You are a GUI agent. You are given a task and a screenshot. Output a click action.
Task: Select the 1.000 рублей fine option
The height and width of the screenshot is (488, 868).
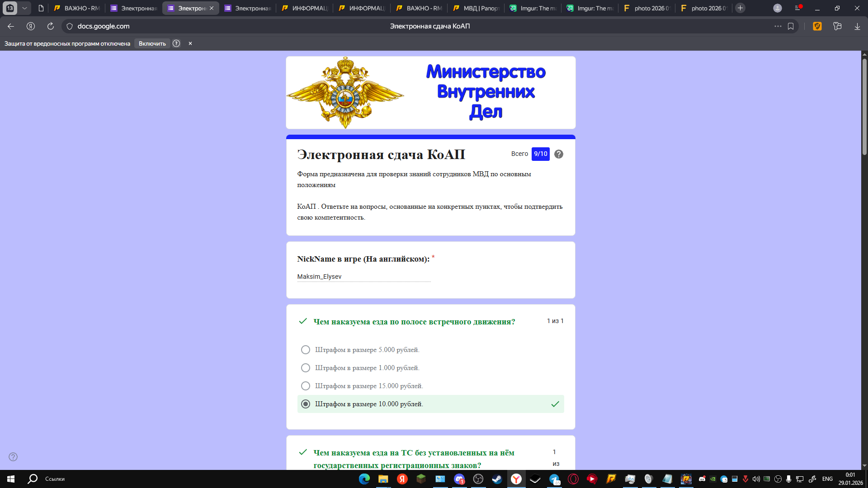coord(306,368)
